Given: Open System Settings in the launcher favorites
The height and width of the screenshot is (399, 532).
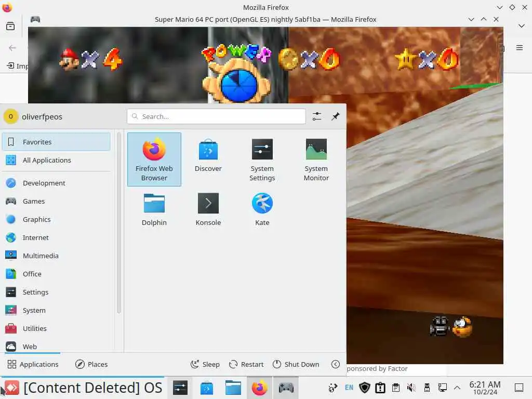Looking at the screenshot, I should [262, 159].
